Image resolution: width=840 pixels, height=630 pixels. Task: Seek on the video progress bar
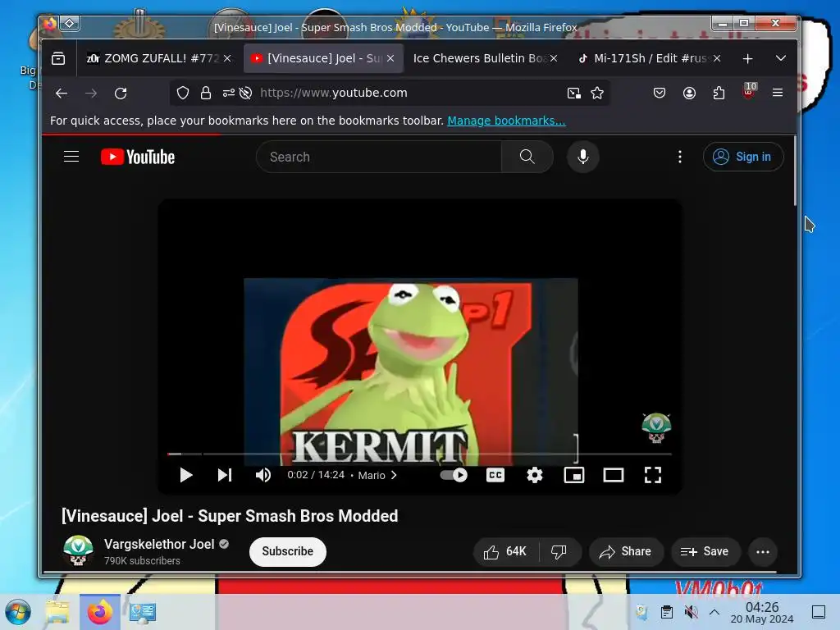419,454
